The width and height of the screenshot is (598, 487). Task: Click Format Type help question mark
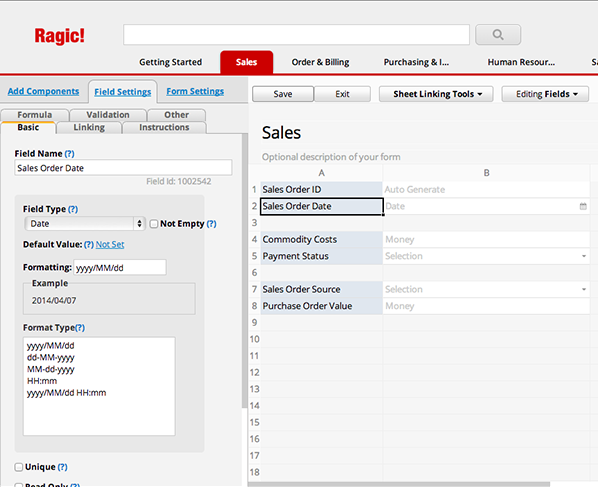pyautogui.click(x=80, y=328)
